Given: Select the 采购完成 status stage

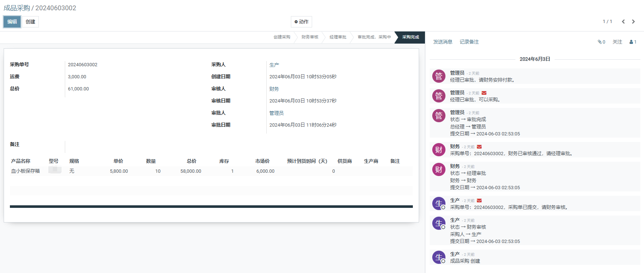Looking at the screenshot, I should [410, 37].
